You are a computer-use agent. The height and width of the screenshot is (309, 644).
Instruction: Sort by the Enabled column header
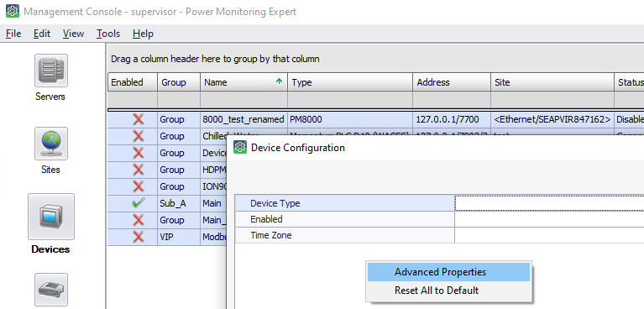133,82
